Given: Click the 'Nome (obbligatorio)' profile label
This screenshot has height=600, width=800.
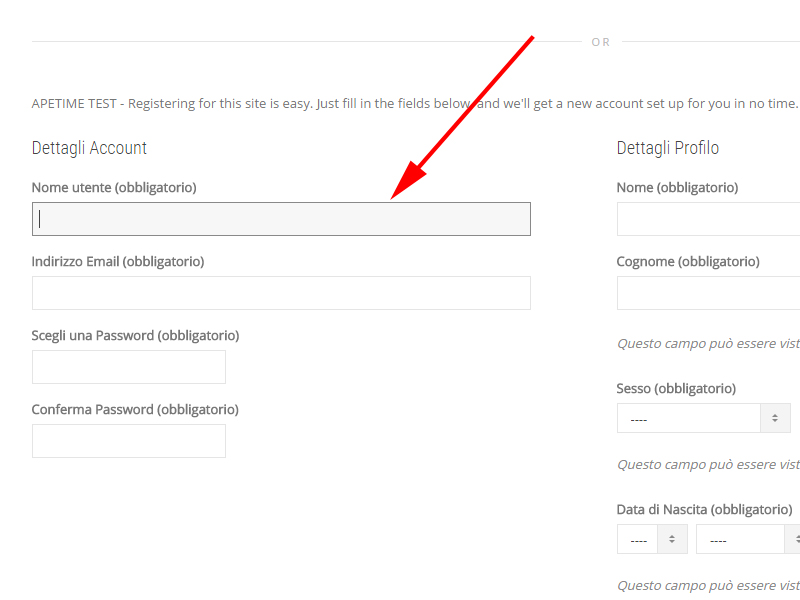Looking at the screenshot, I should (677, 187).
